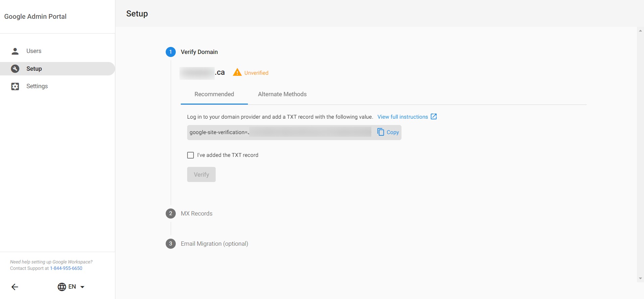Click step 1 circle for Verify Domain
644x299 pixels.
point(171,52)
